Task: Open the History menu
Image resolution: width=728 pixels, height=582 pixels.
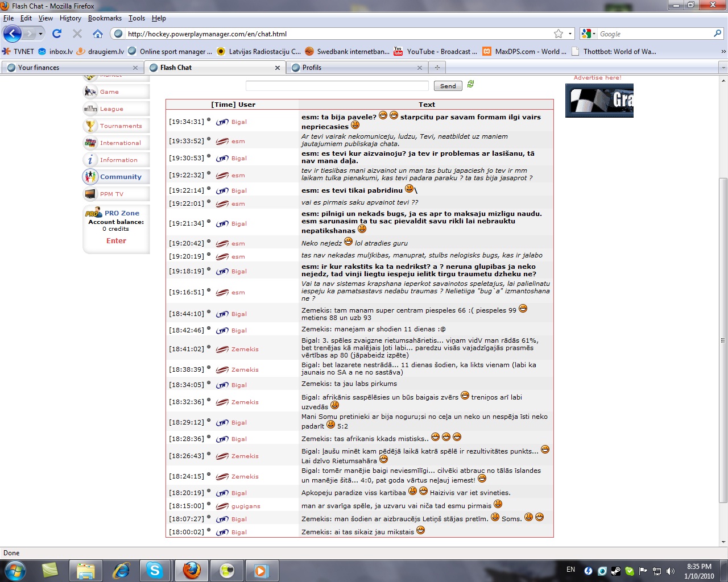Action: coord(71,18)
